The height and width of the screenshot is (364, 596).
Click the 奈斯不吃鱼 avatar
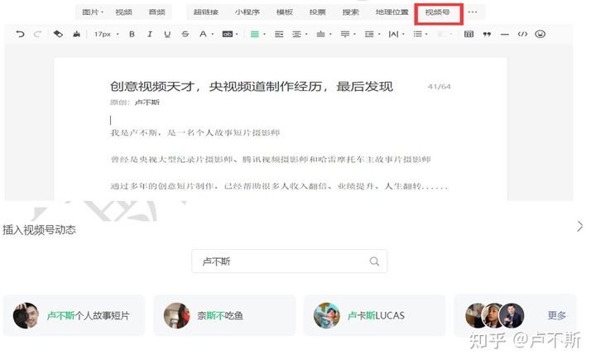[176, 315]
